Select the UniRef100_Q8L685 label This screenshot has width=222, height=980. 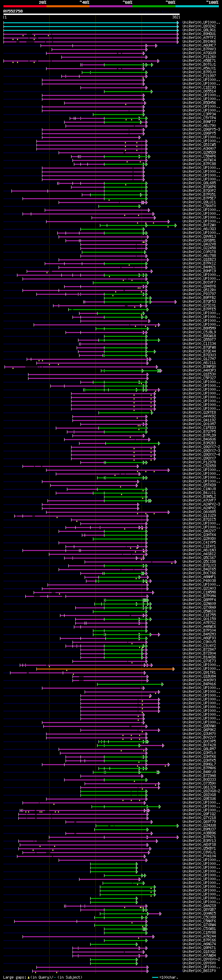tap(199, 183)
